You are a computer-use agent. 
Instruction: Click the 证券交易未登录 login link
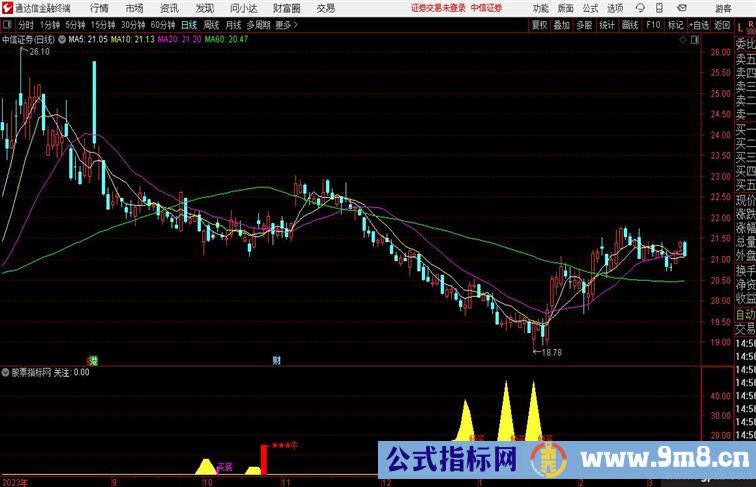[438, 7]
